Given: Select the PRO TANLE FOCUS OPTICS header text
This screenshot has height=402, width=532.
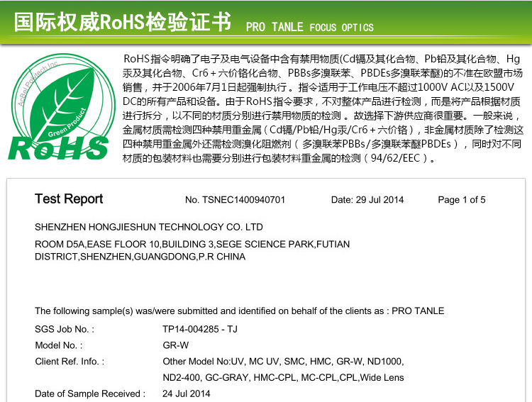Looking at the screenshot, I should tap(309, 28).
